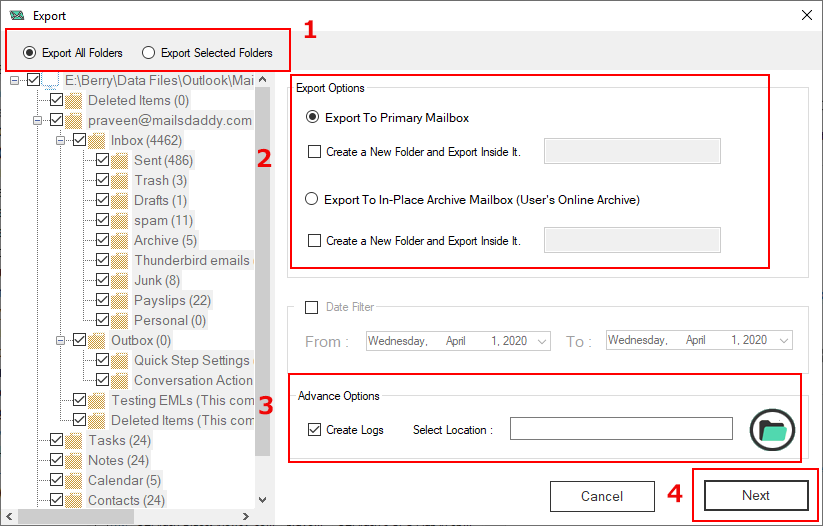Open the To date dropdown
The width and height of the screenshot is (823, 526).
(x=784, y=340)
